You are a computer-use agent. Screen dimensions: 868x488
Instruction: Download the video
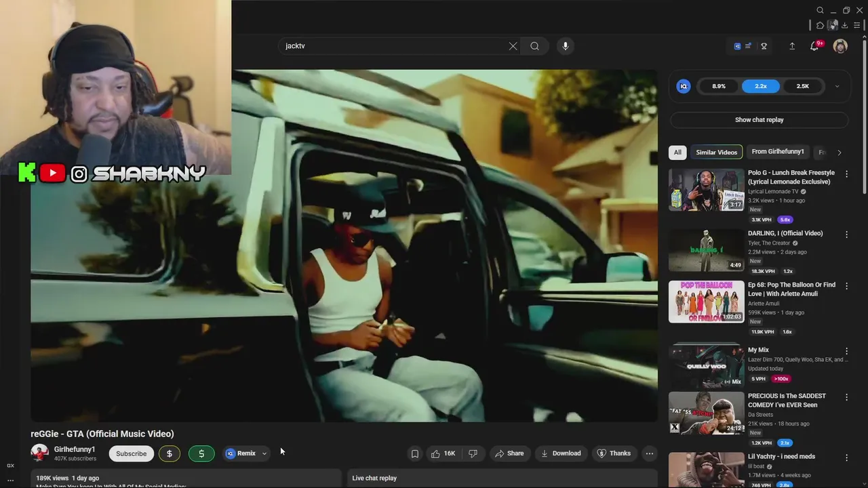point(560,453)
